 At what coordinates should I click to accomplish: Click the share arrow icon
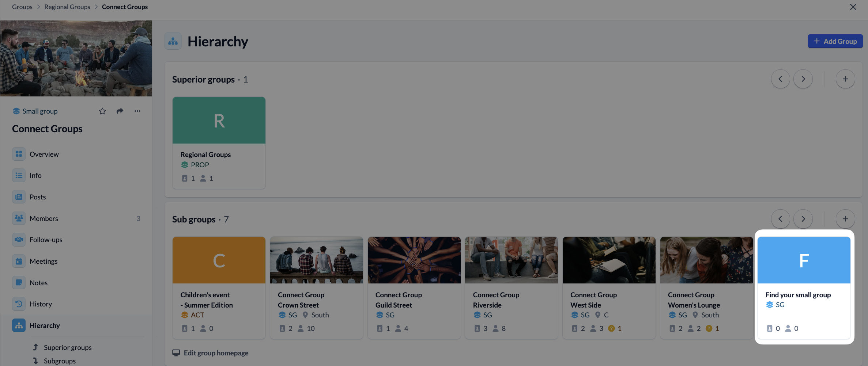pos(120,111)
